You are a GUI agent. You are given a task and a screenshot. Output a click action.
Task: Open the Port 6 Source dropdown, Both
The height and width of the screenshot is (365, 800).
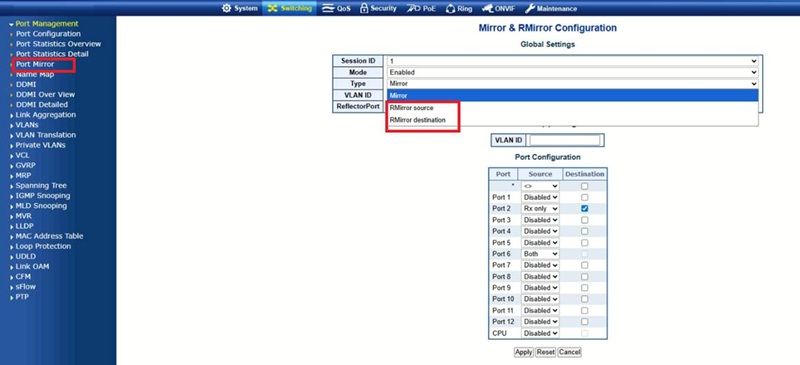coord(540,254)
